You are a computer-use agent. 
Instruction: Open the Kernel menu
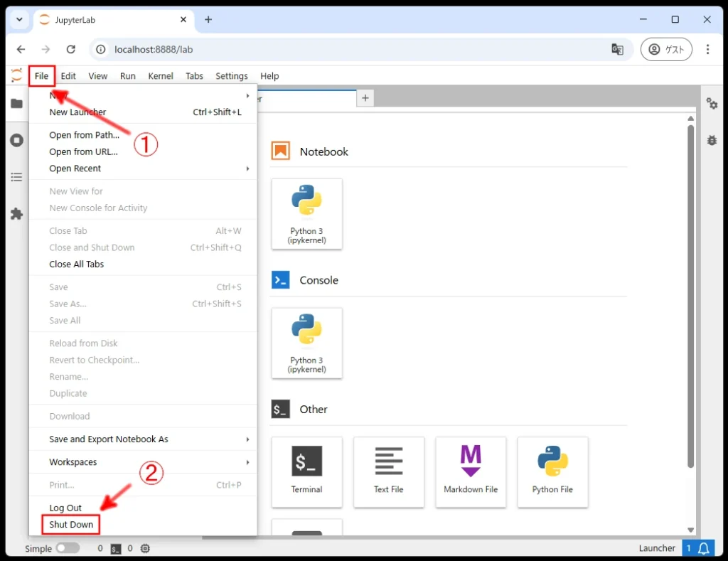coord(161,76)
